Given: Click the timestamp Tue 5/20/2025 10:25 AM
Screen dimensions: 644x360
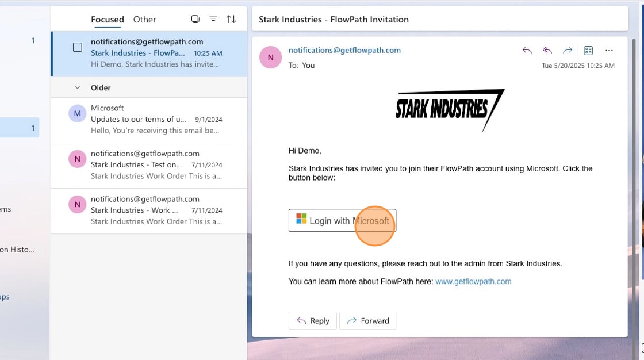Looking at the screenshot, I should 578,66.
